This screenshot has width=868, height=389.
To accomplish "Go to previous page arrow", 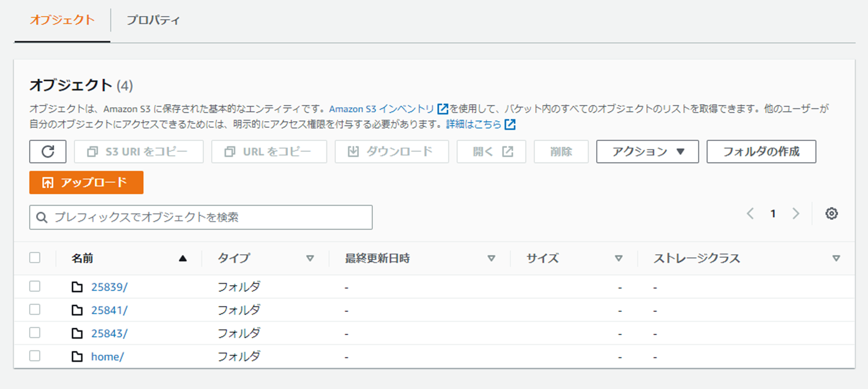I will [750, 214].
